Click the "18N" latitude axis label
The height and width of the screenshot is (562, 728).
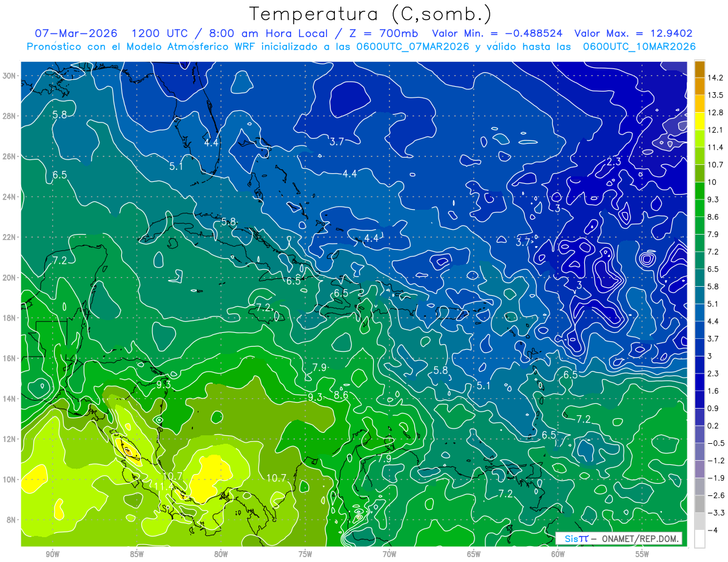(9, 318)
